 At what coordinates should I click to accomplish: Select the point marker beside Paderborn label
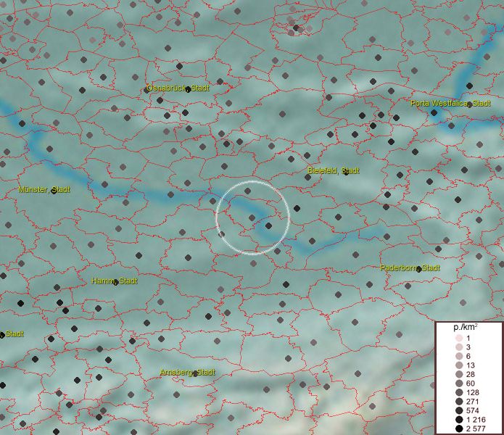[418, 270]
